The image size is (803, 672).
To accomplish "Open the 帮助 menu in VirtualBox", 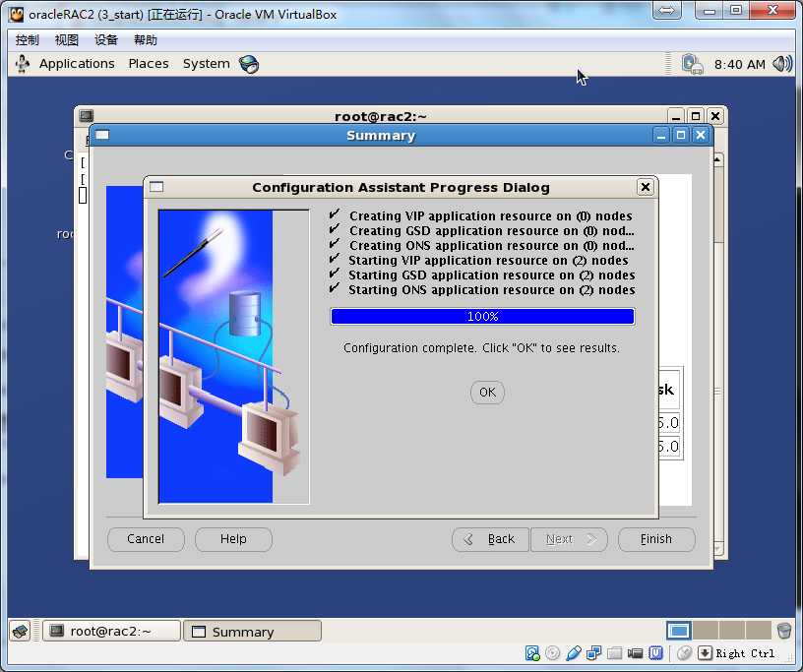I will [x=146, y=40].
